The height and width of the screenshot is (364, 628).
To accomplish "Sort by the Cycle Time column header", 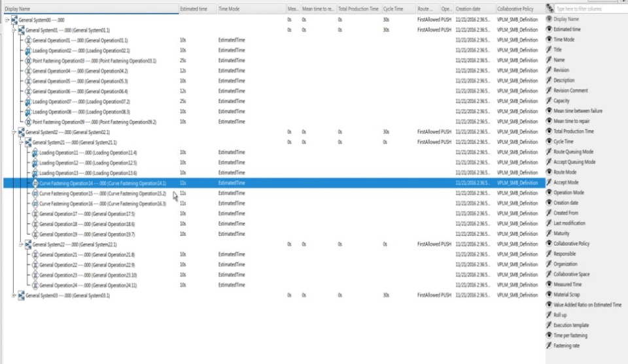I will (398, 8).
